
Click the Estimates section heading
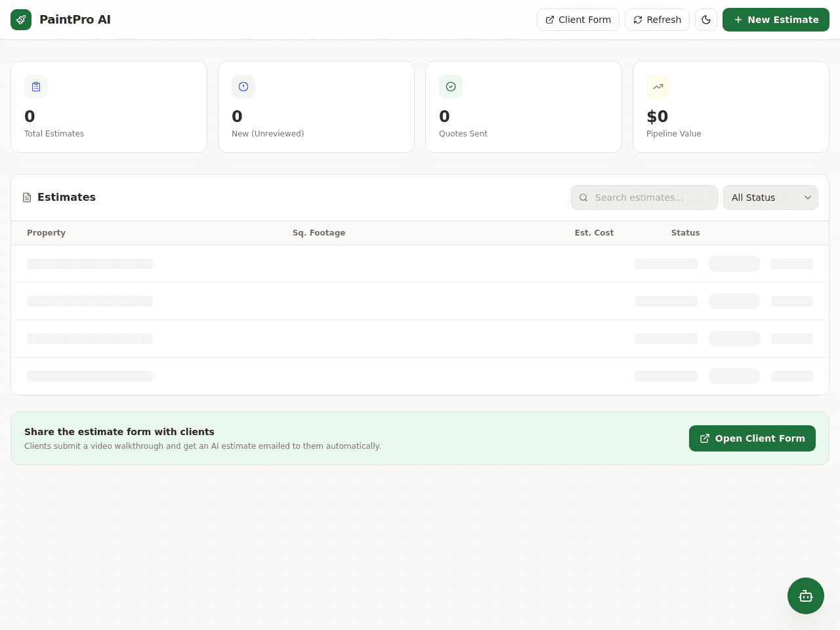pos(66,198)
